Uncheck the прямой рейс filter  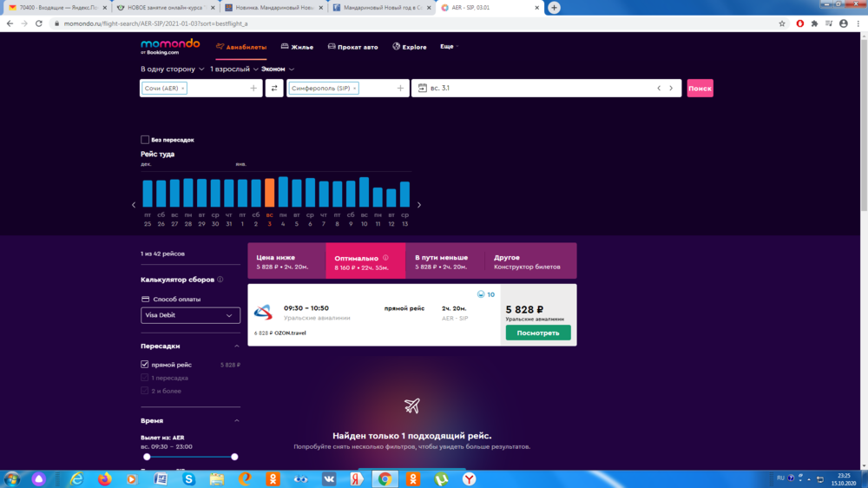[145, 365]
